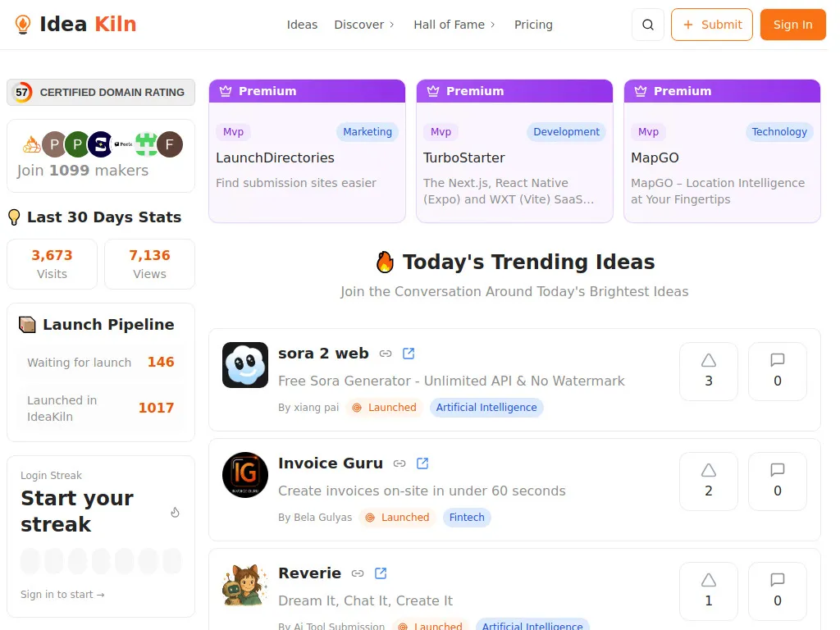Open comments for sora 2 web

click(x=778, y=371)
